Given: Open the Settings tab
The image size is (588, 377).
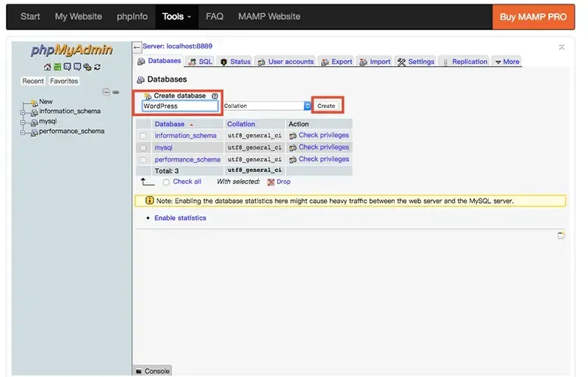Looking at the screenshot, I should pos(415,62).
